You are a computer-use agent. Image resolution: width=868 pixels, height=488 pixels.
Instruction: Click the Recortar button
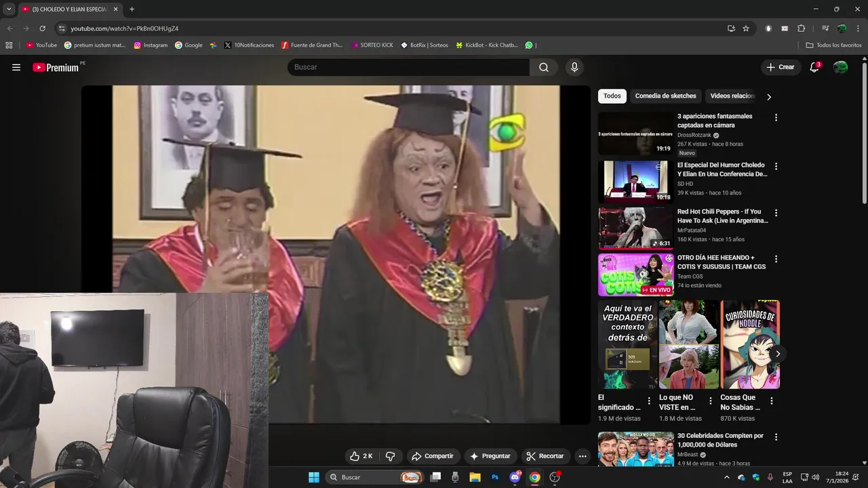pyautogui.click(x=545, y=456)
